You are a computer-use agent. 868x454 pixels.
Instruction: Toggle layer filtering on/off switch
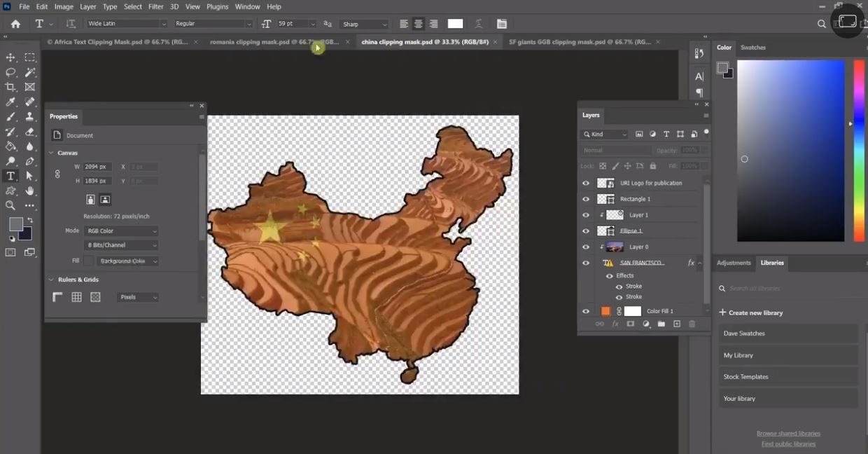pos(706,132)
